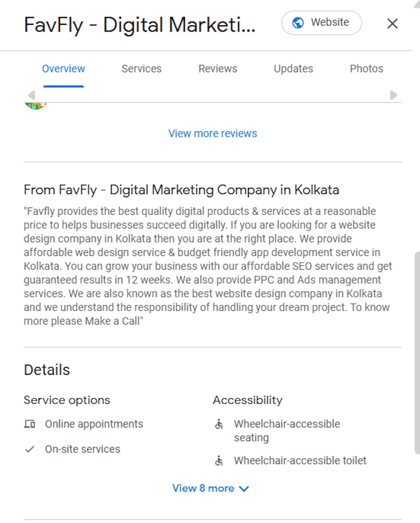
Task: Click the FavFly business description text
Action: tap(208, 266)
